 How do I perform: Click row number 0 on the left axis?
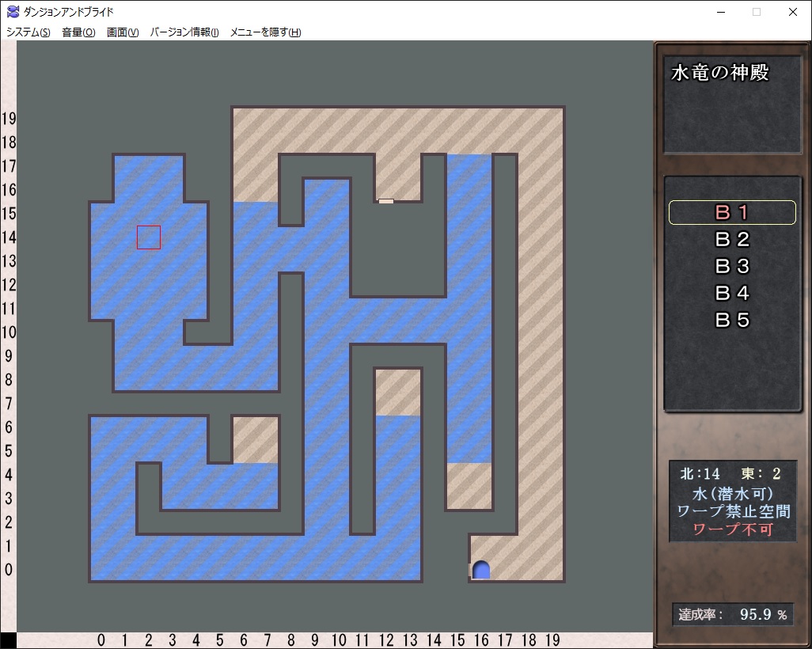tap(9, 570)
